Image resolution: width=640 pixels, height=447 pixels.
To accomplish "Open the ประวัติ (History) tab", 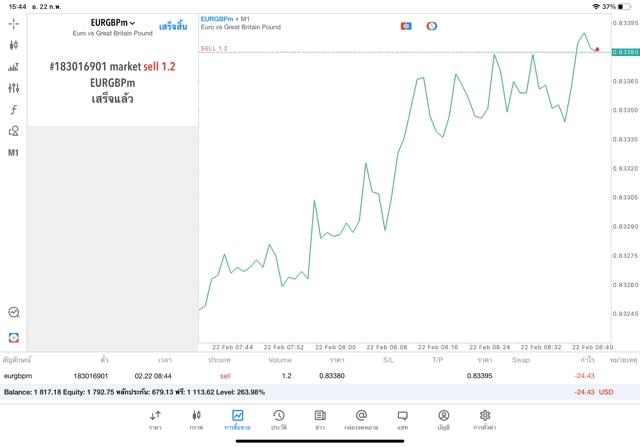I will pyautogui.click(x=278, y=420).
